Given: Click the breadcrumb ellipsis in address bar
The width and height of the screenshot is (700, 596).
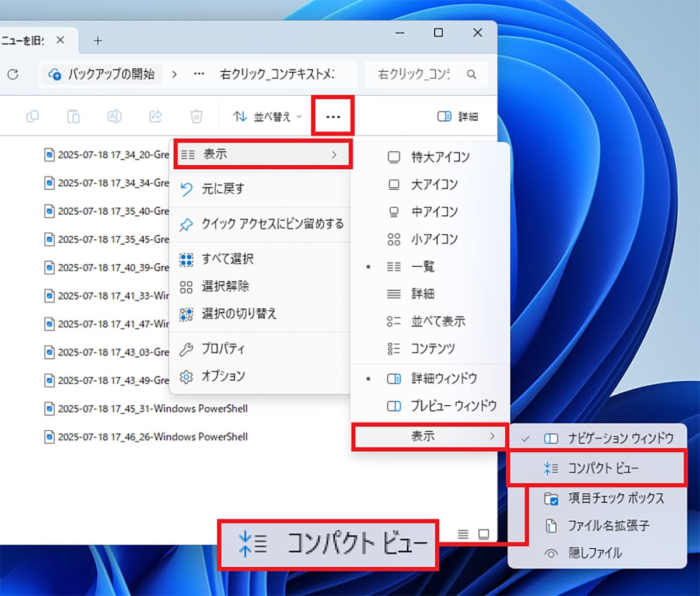Looking at the screenshot, I should pos(199,74).
